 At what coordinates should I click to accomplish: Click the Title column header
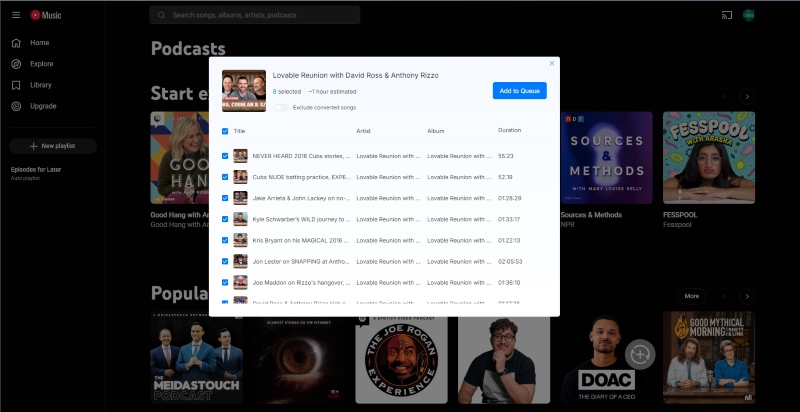coord(239,131)
